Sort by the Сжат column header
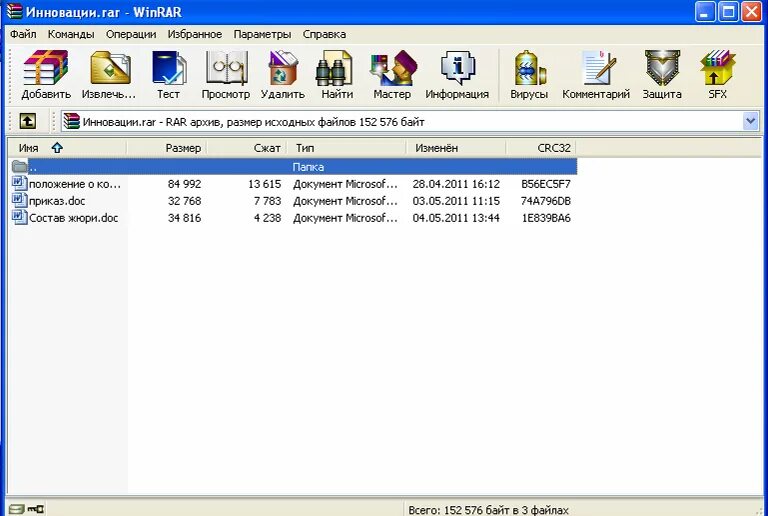 click(247, 148)
